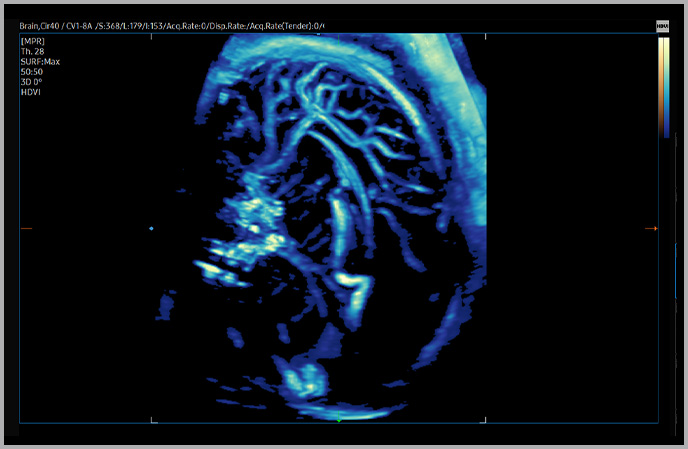Viewport: 688px width, 449px height.
Task: Click the small blue dot marker left of image
Action: click(151, 229)
